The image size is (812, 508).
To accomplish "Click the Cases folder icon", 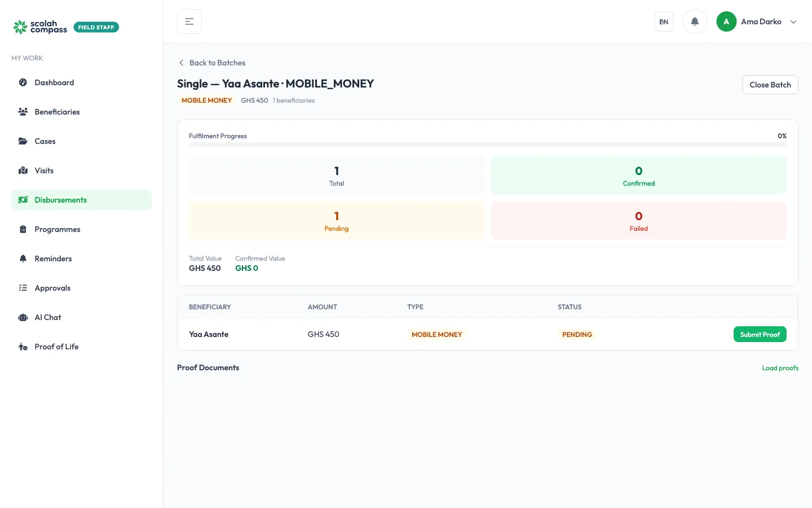I will pos(23,141).
